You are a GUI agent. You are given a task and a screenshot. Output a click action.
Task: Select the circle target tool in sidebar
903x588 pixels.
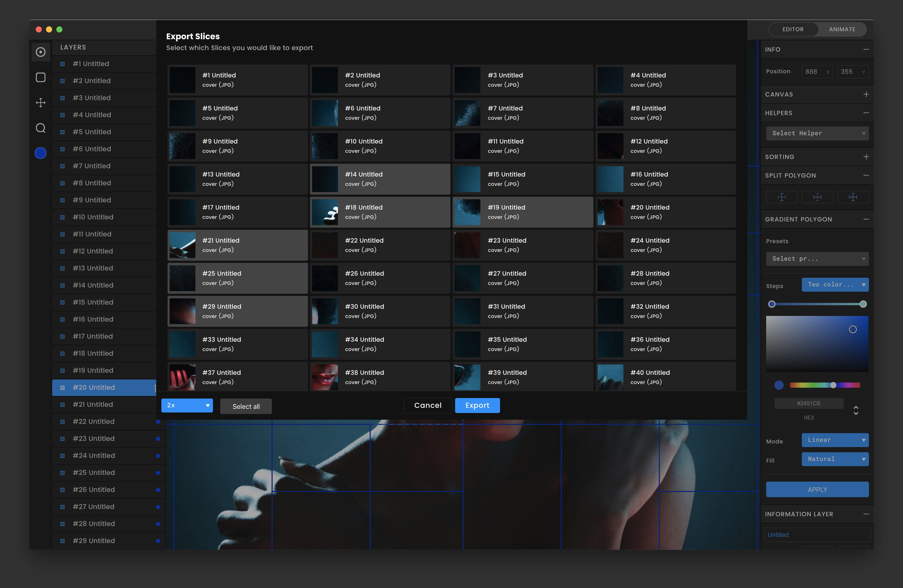[41, 52]
